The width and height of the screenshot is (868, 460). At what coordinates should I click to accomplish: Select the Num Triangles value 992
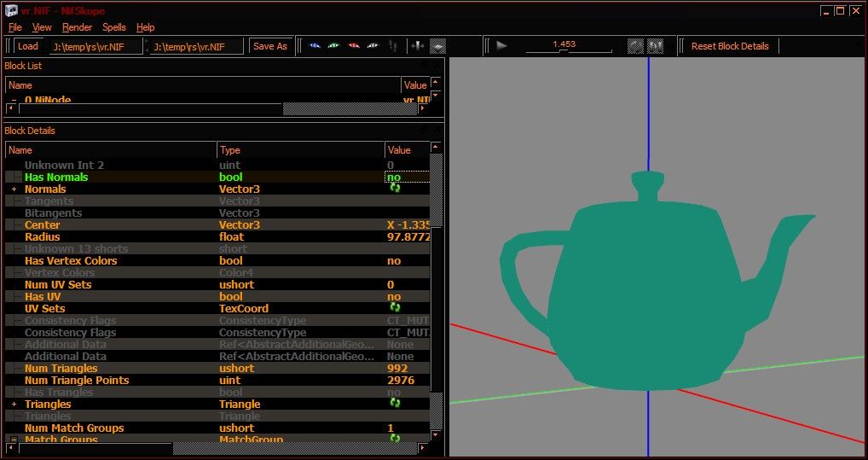pos(397,369)
